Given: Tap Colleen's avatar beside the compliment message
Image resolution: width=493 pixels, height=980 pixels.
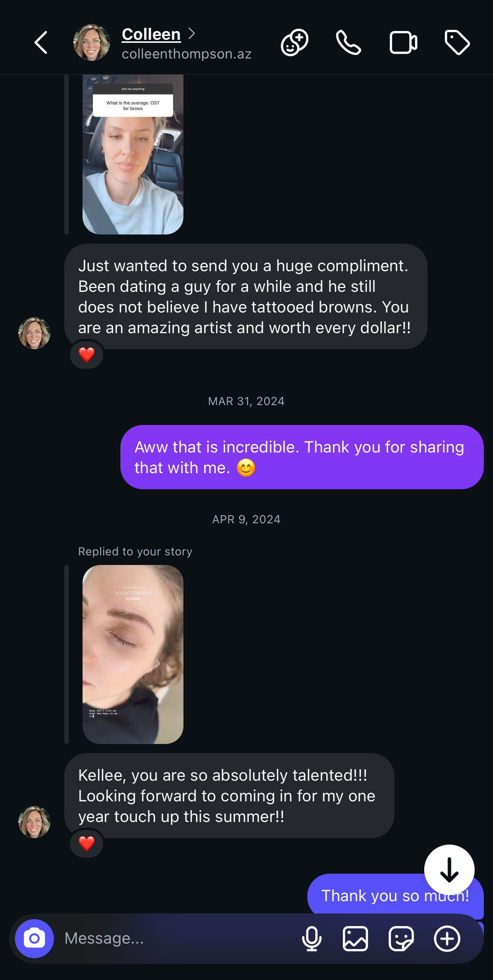Looking at the screenshot, I should pyautogui.click(x=34, y=333).
